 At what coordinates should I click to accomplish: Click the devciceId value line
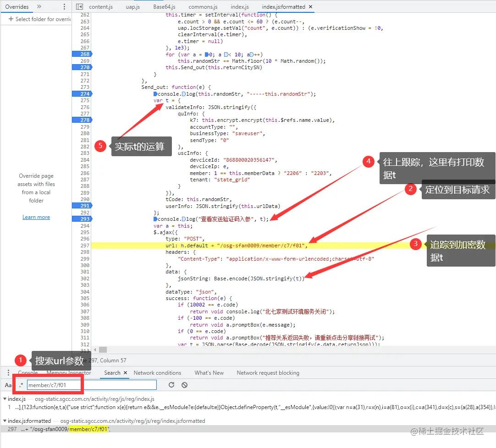[233, 160]
